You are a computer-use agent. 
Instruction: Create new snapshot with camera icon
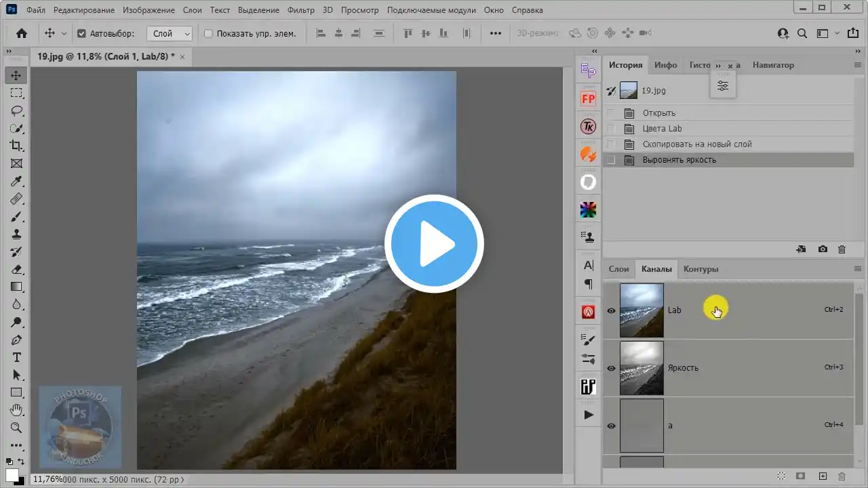pyautogui.click(x=823, y=249)
